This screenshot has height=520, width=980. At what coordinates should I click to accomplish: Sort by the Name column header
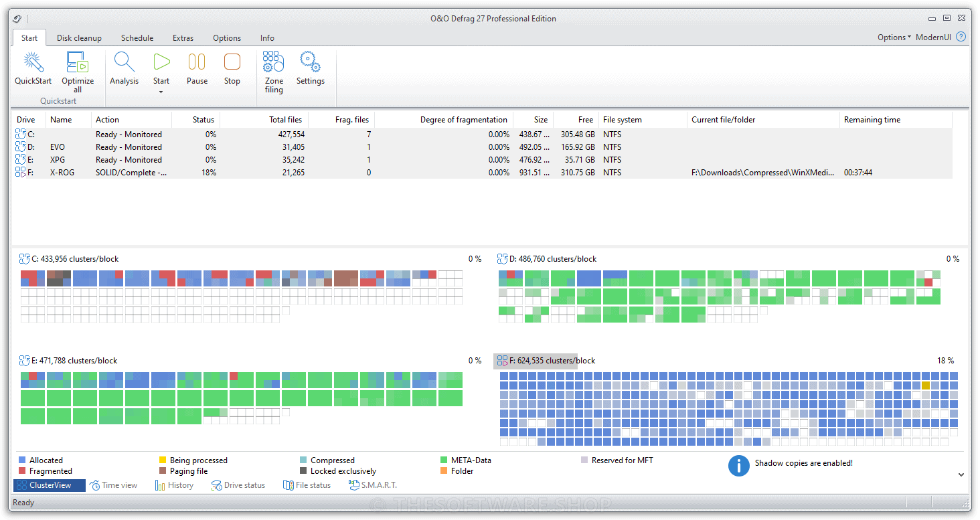pos(68,120)
